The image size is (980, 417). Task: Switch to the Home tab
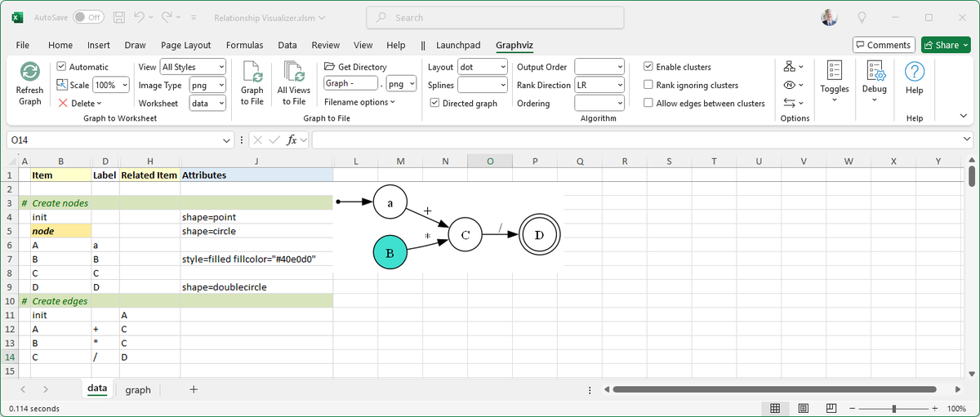60,45
